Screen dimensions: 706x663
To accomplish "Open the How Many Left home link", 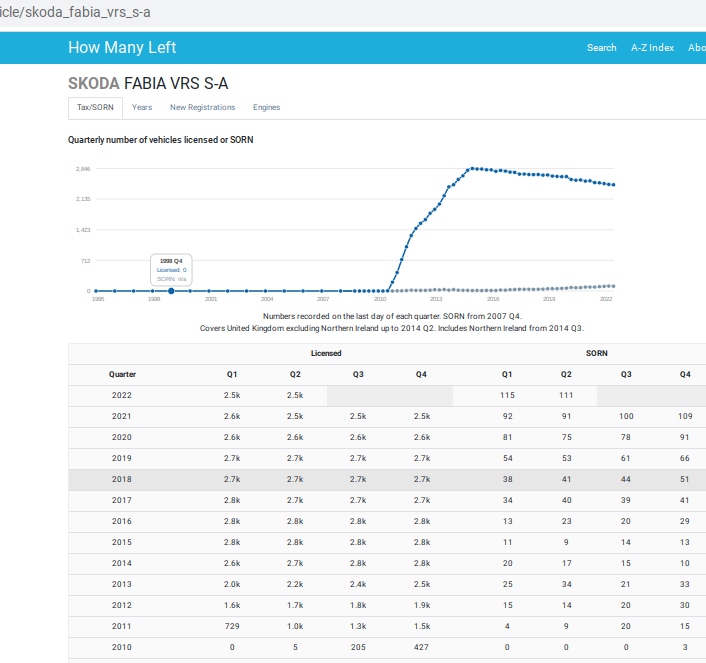I will point(122,47).
